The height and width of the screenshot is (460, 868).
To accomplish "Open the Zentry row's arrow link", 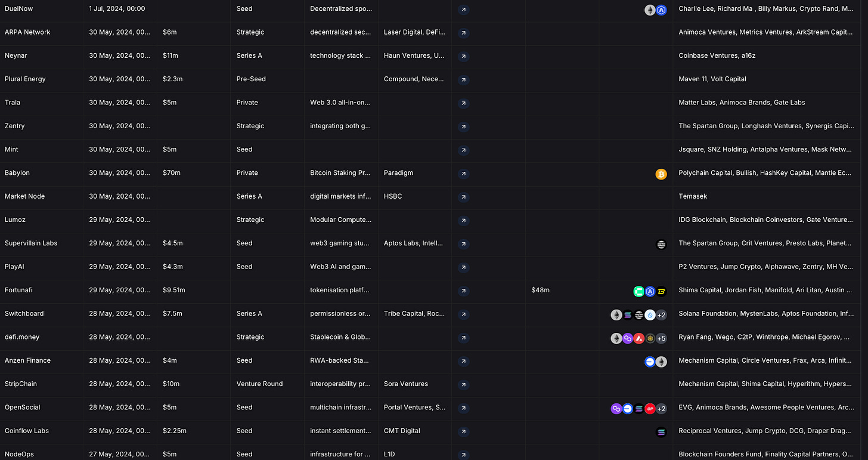I will (x=464, y=126).
